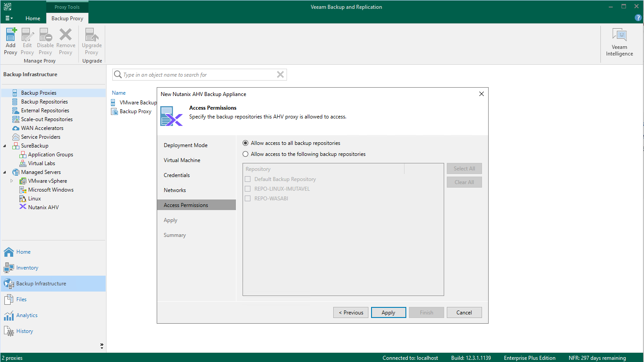
Task: Select SureBackup icon in tree
Action: [x=15, y=146]
